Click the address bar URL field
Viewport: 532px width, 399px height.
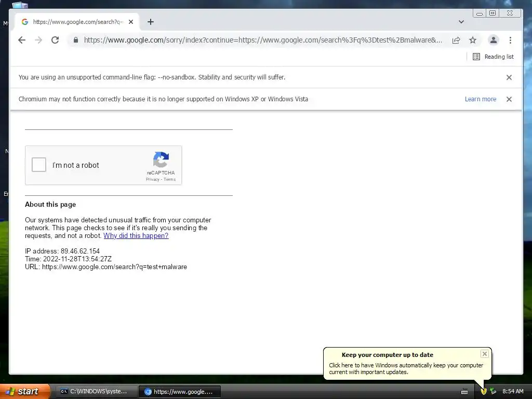(x=262, y=40)
